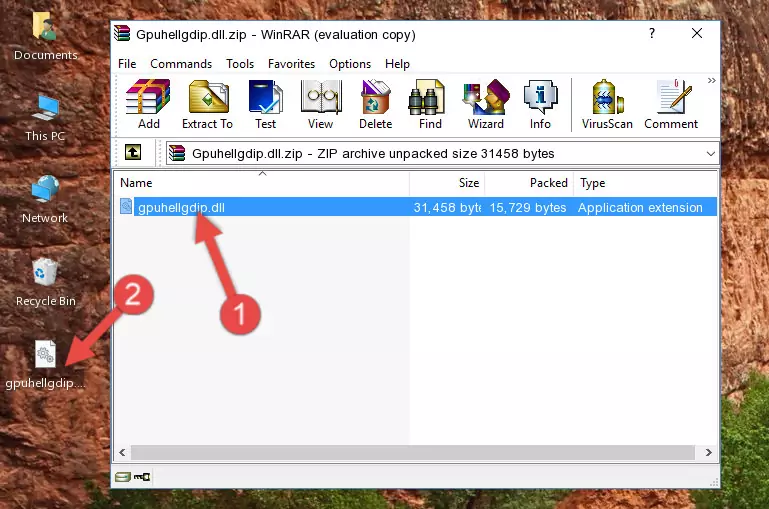Viewport: 769px width, 509px height.
Task: Click the Add toolbar icon
Action: 148,104
